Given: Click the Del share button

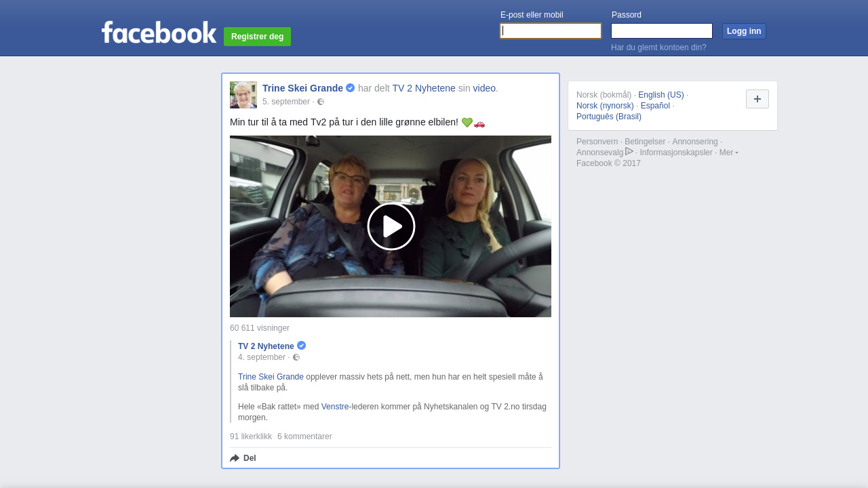Looking at the screenshot, I should [243, 458].
